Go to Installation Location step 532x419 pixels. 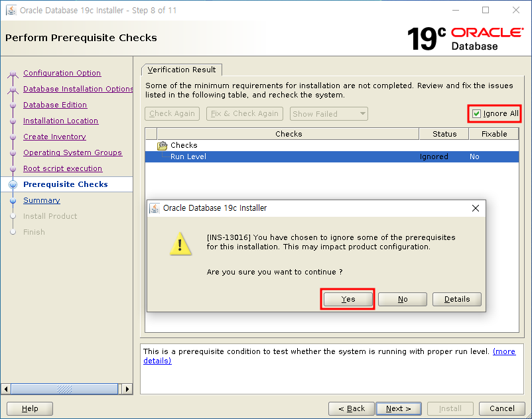tap(61, 121)
